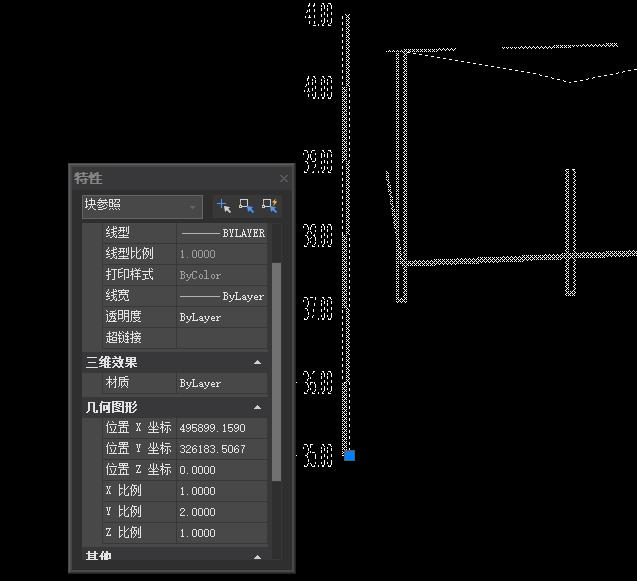
Task: Click the empty 超链接 value field
Action: (222, 338)
